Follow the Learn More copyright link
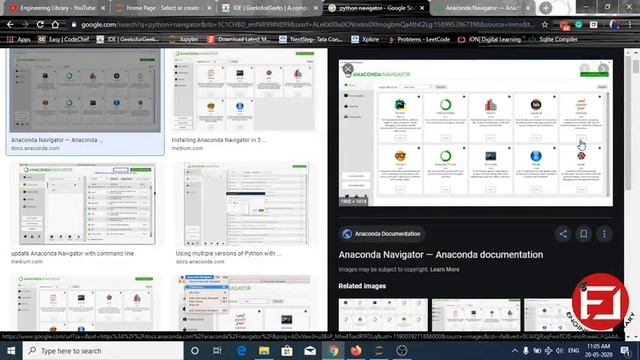The image size is (640, 360). (x=444, y=269)
